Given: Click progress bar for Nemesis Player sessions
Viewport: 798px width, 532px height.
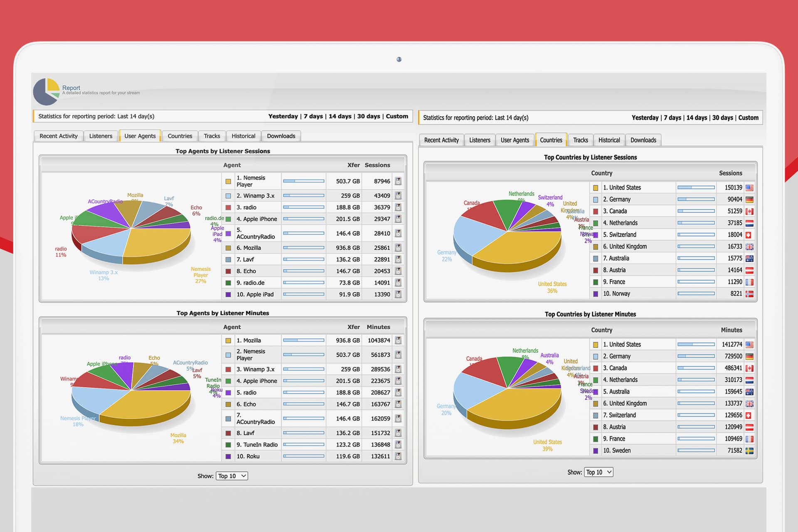Looking at the screenshot, I should coord(303,181).
